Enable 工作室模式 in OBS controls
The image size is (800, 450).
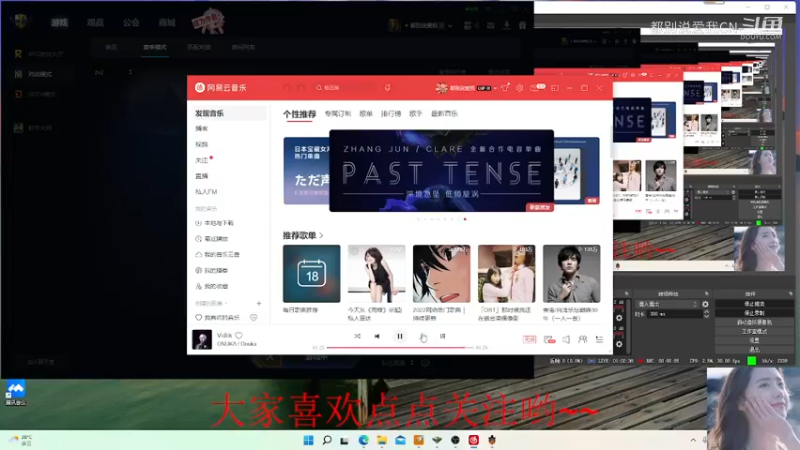[754, 332]
